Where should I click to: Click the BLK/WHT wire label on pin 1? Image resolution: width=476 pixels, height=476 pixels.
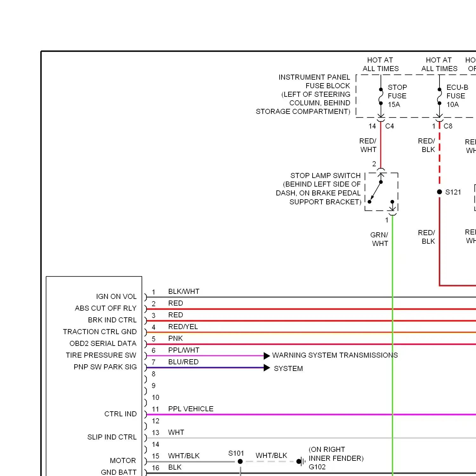tap(184, 291)
